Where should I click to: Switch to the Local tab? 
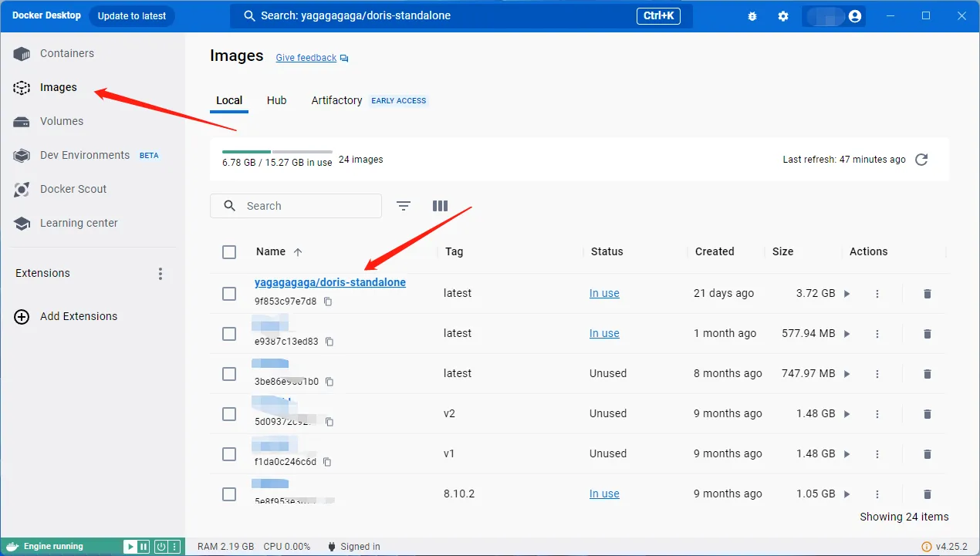229,100
